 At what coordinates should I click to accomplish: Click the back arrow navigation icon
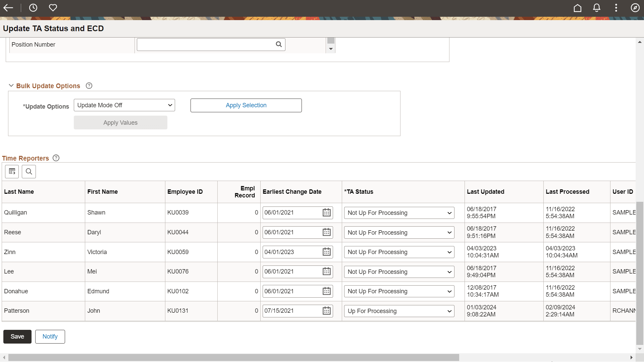pyautogui.click(x=8, y=8)
